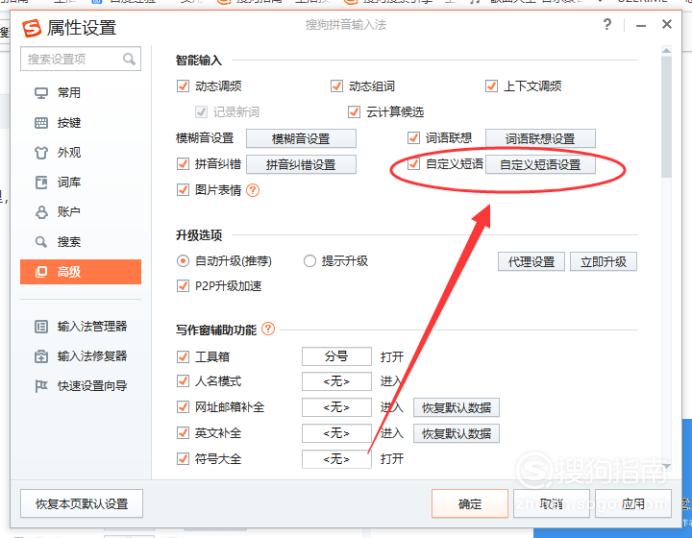This screenshot has width=692, height=538.
Task: Toggle the P2P升级加速 checkbox
Action: point(183,286)
